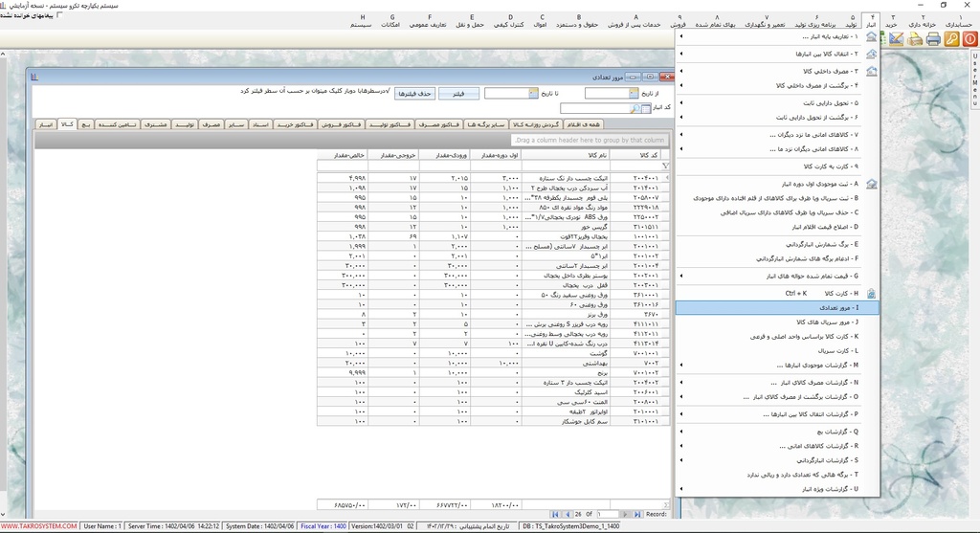Open the تا تاریخ date dropdown

533,94
